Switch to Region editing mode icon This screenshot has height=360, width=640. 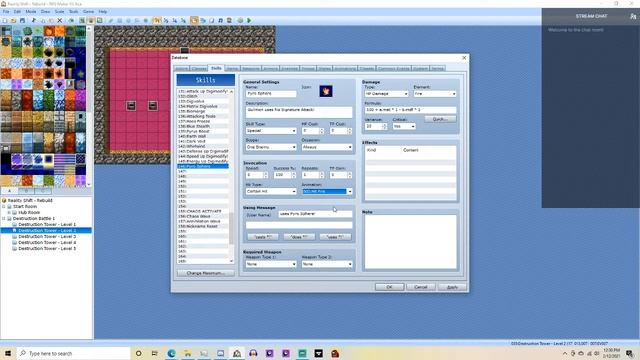coord(100,20)
